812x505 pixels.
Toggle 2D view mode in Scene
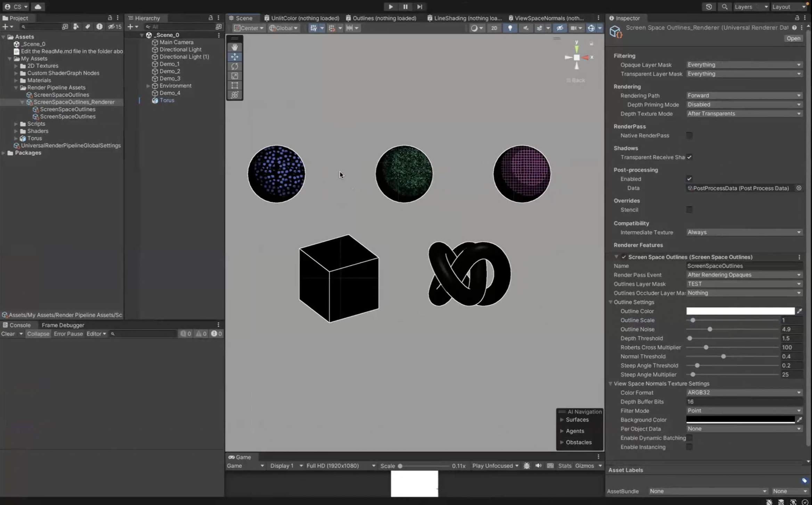(x=494, y=28)
